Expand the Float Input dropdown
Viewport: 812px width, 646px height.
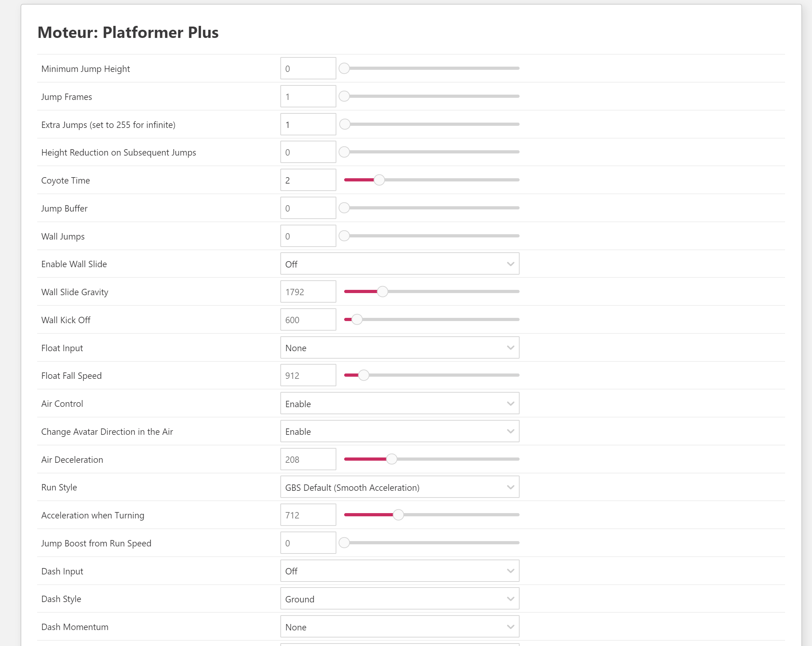[399, 348]
